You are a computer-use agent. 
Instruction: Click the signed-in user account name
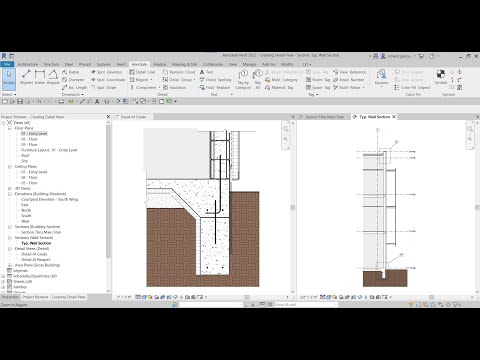[400, 56]
